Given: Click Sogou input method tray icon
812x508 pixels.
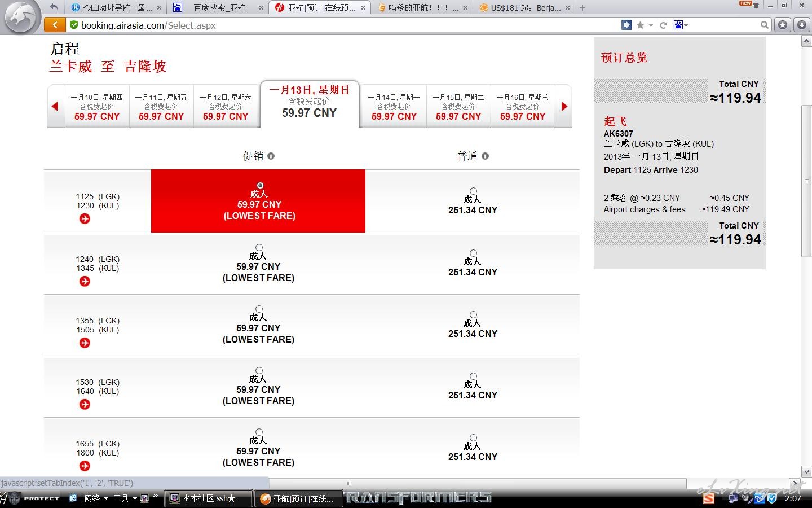Looking at the screenshot, I should coord(709,498).
